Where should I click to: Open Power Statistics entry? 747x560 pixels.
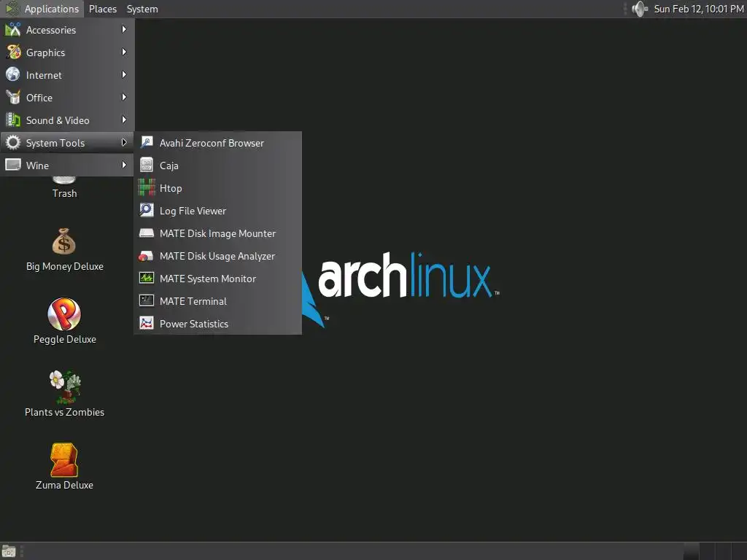[217, 324]
